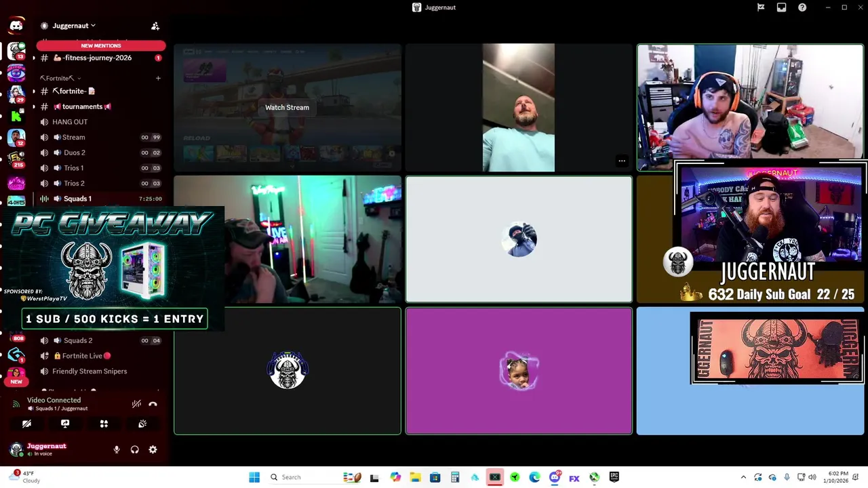
Task: Open the taskbar clock showing 6:02 PM
Action: tap(837, 477)
